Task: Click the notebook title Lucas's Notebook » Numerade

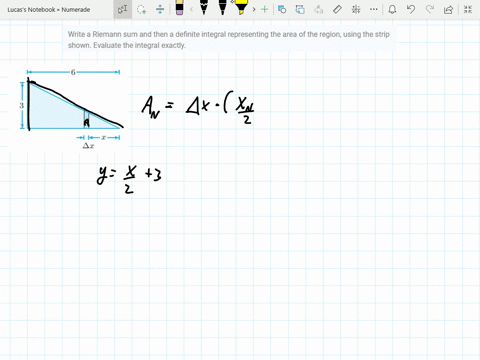Action: coord(49,10)
